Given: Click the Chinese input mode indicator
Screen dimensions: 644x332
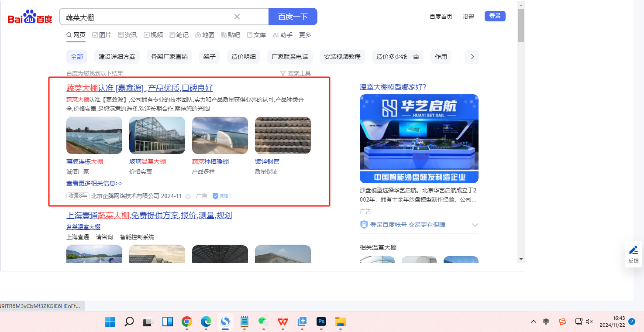Looking at the screenshot, I should [546, 322].
